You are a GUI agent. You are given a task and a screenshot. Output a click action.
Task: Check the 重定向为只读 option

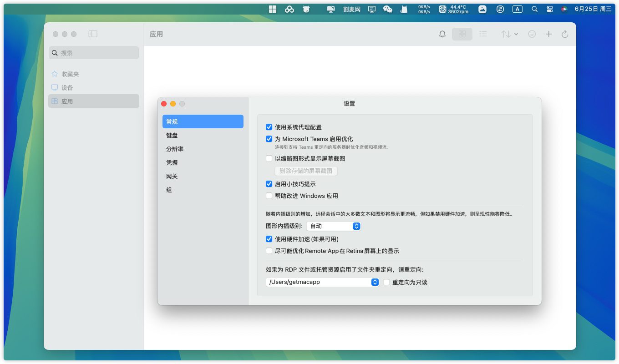(386, 282)
